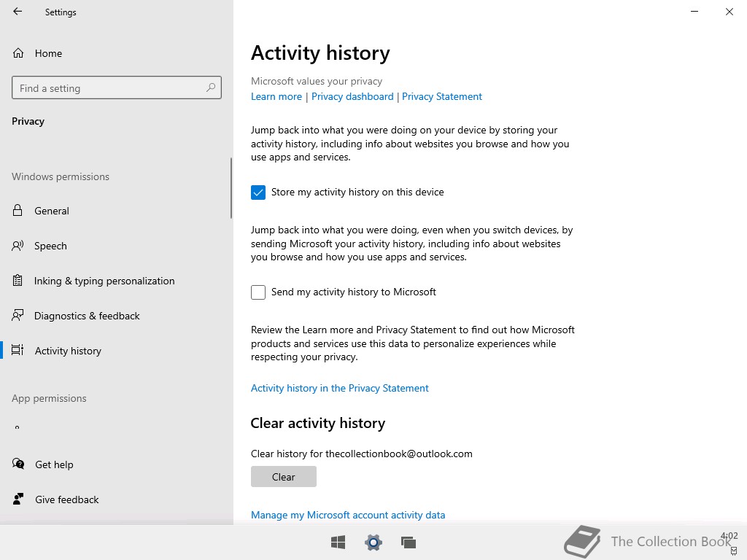Viewport: 747px width, 560px height.
Task: Open Activity history in the Privacy Statement
Action: [340, 388]
